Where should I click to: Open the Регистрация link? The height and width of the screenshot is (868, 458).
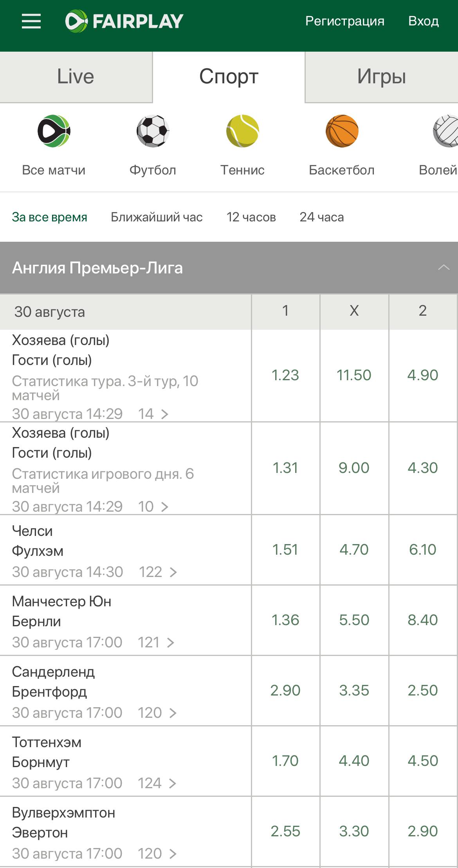[x=345, y=21]
